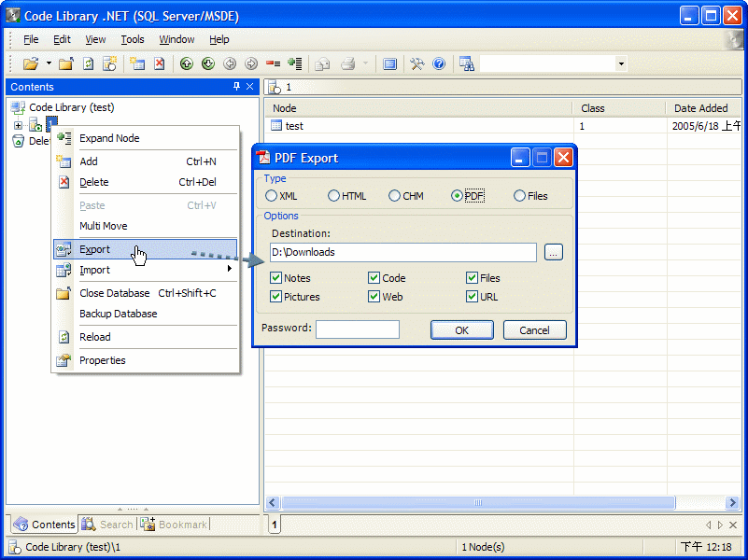Select the PDF export type
This screenshot has width=748, height=560.
[x=457, y=195]
